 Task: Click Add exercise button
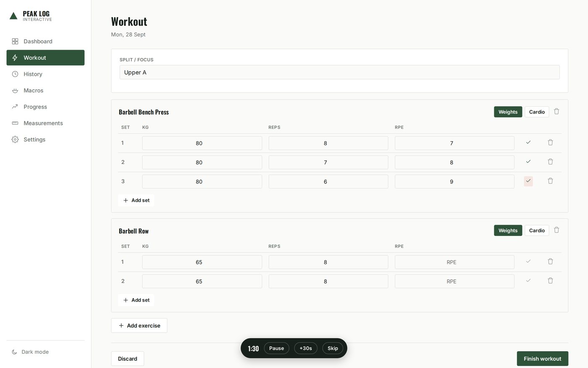tap(139, 326)
